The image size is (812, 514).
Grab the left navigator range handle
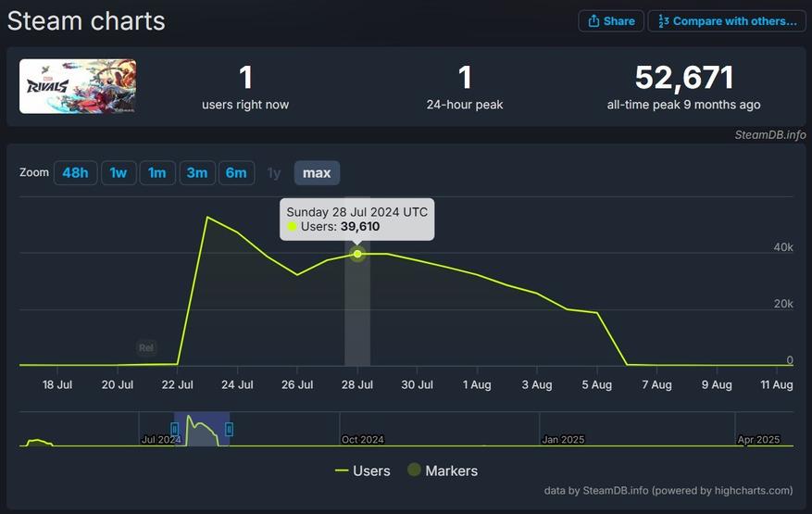174,429
